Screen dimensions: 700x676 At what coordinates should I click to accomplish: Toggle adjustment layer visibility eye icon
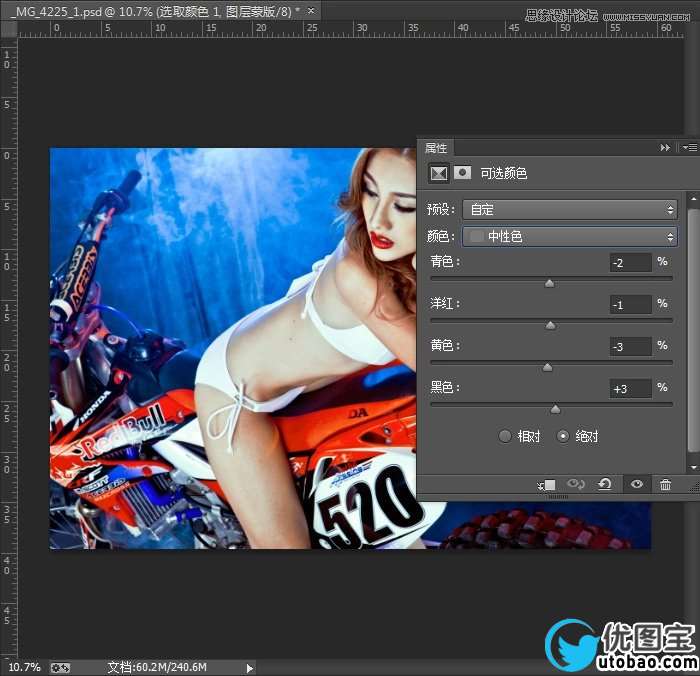(x=637, y=484)
